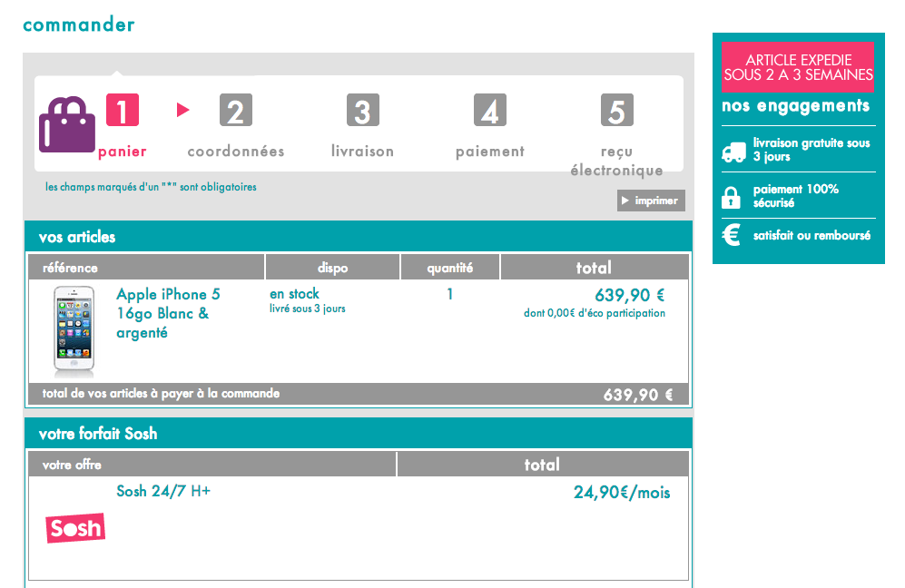
Task: Click the item price 639,90 € in product row
Action: 630,296
